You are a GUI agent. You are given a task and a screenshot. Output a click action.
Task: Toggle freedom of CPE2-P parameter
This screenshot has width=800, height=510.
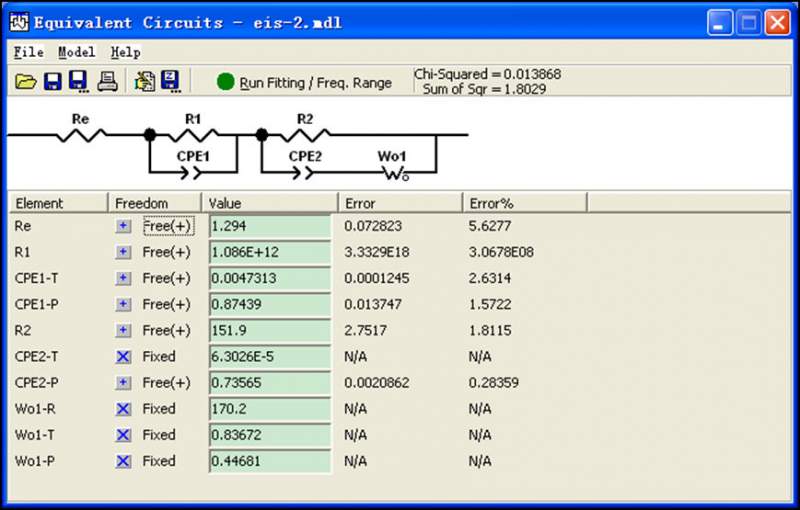tap(123, 382)
